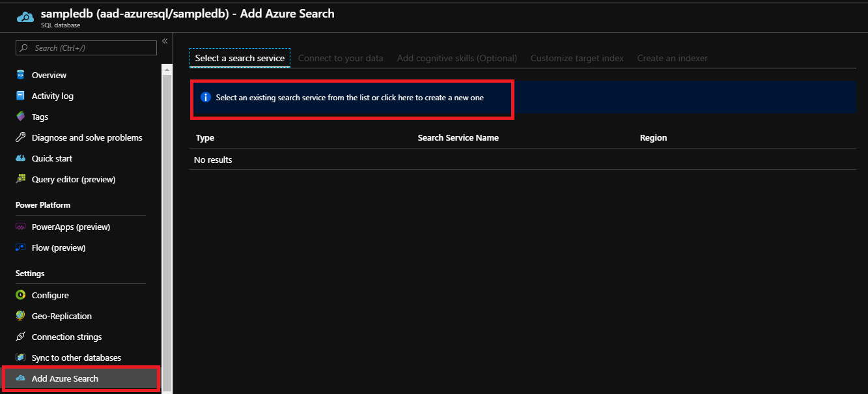The image size is (868, 394).
Task: Open Geo-Replication settings
Action: click(63, 316)
